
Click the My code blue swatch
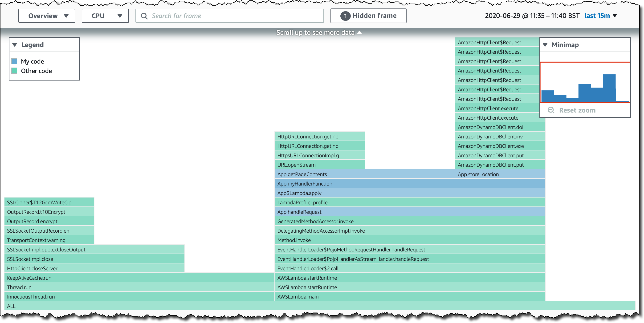[x=15, y=61]
